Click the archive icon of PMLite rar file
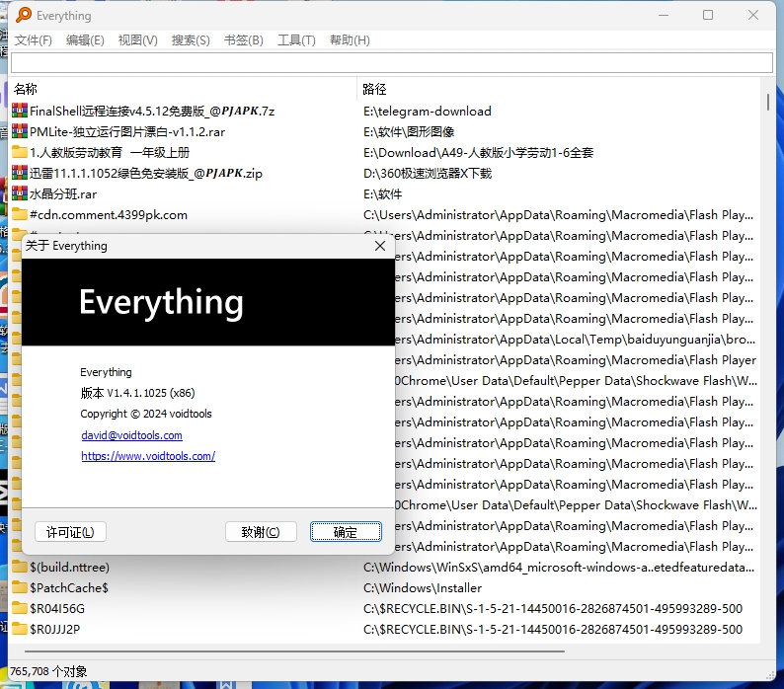Screen dimensions: 784x689 (20, 131)
